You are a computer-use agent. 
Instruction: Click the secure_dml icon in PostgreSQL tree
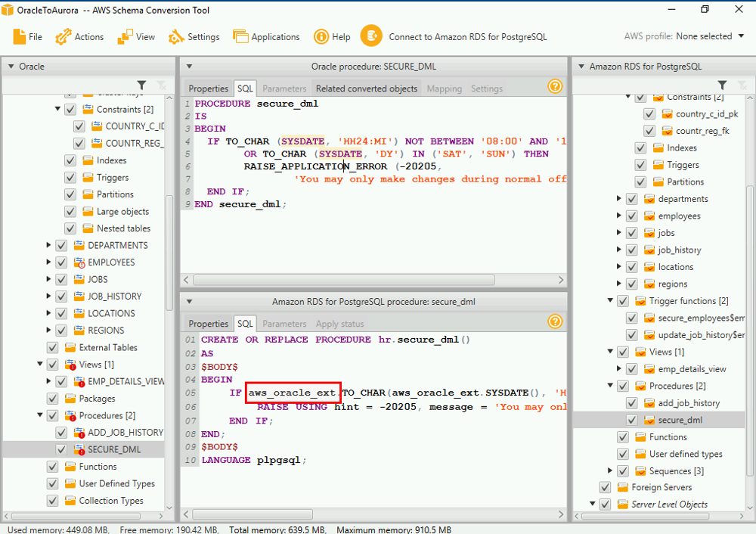tap(649, 420)
